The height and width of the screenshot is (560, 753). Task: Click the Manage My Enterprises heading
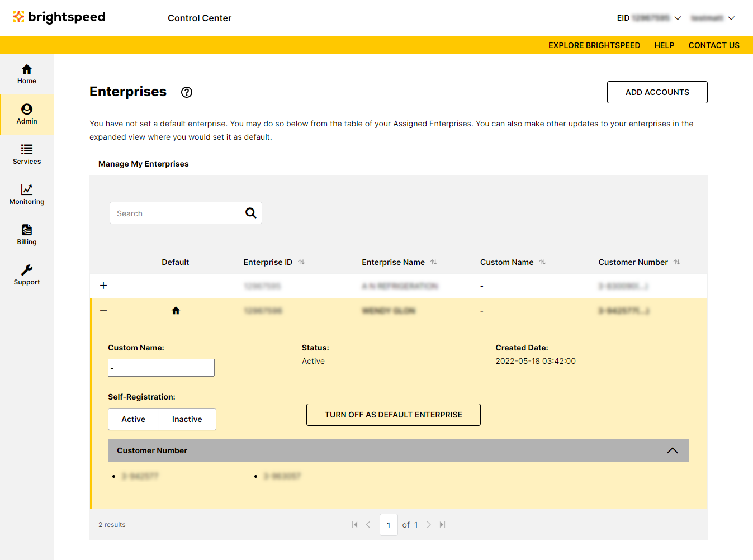pyautogui.click(x=144, y=164)
